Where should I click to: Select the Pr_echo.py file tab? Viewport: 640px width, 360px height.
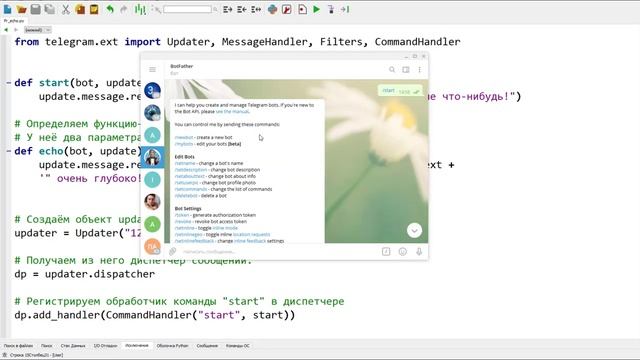(14, 20)
